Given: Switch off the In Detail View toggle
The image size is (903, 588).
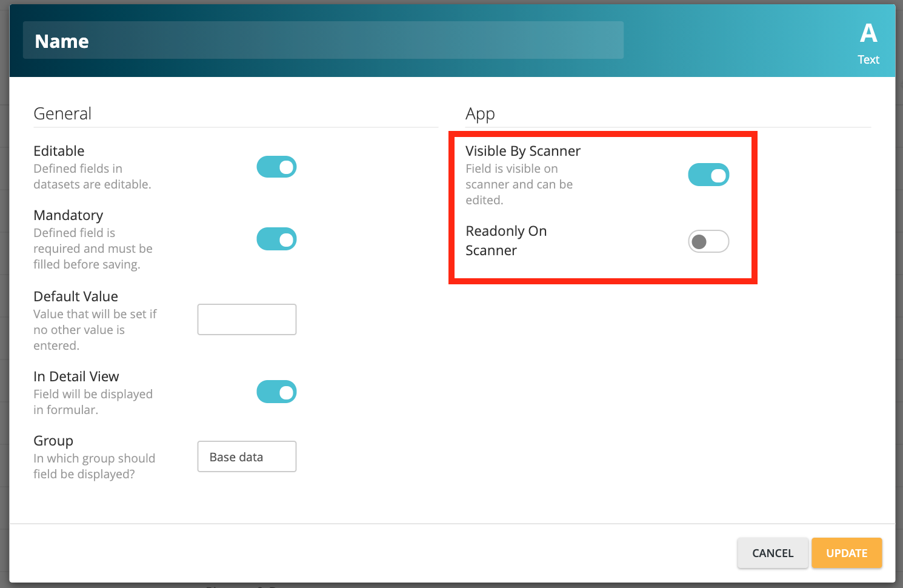Looking at the screenshot, I should pos(276,392).
